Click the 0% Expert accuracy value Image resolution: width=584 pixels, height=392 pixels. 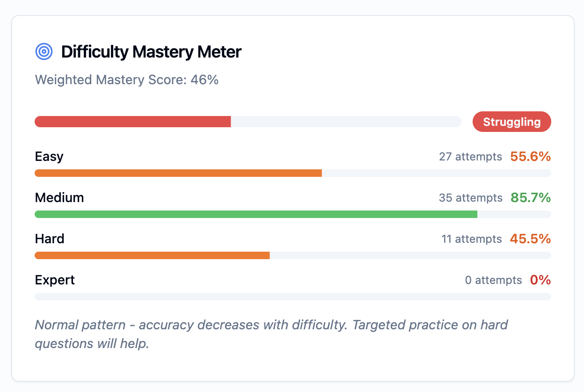[540, 280]
